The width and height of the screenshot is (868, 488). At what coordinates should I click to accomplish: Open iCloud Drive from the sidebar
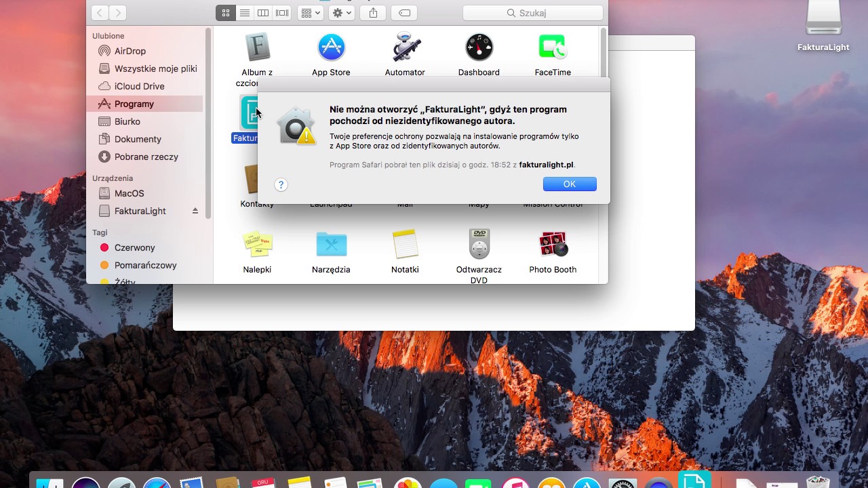click(x=132, y=86)
